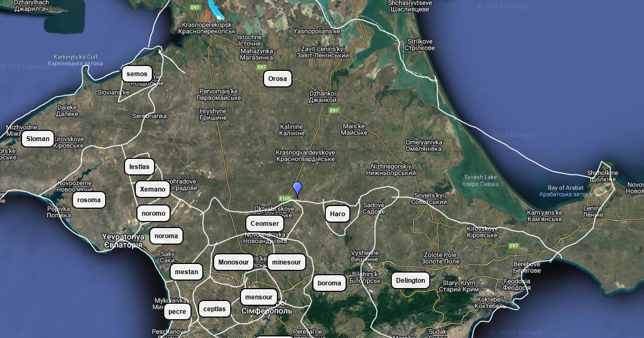Image resolution: width=644 pixels, height=338 pixels.
Task: Click the Orosa label near Dzhankoi
Action: (x=277, y=79)
